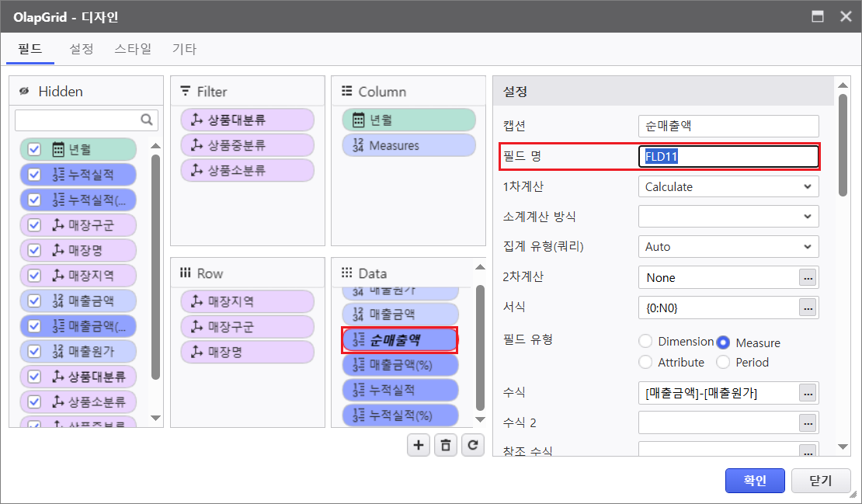The height and width of the screenshot is (504, 862).
Task: Select the Dimension radio button
Action: [x=645, y=342]
